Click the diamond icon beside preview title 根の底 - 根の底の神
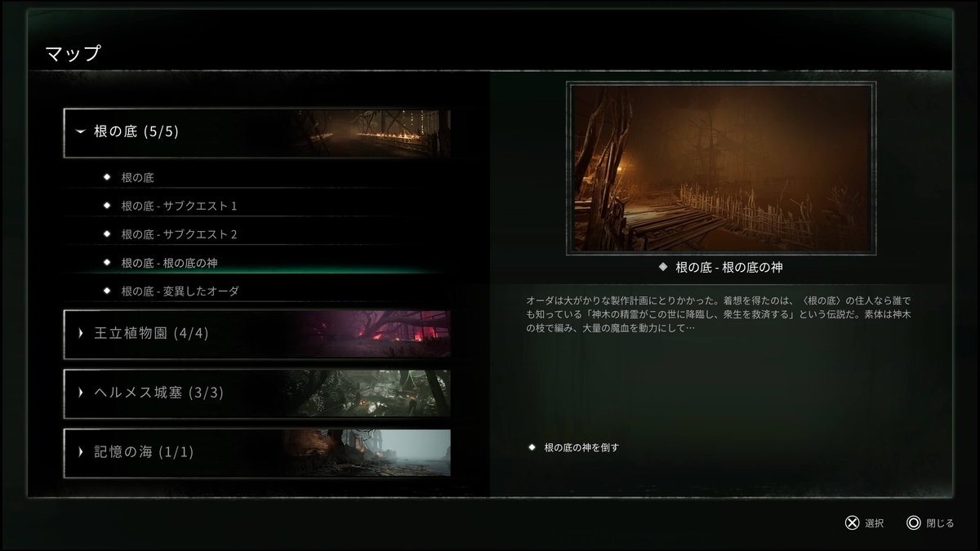 663,267
